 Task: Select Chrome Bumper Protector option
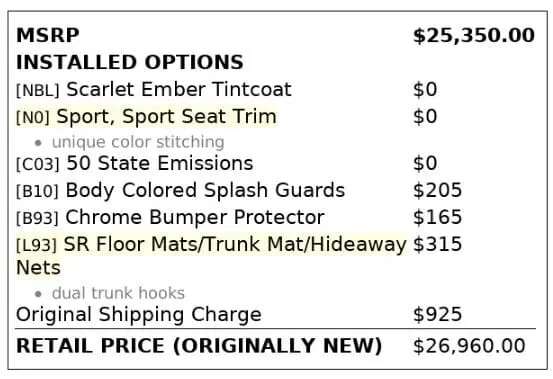pyautogui.click(x=195, y=217)
